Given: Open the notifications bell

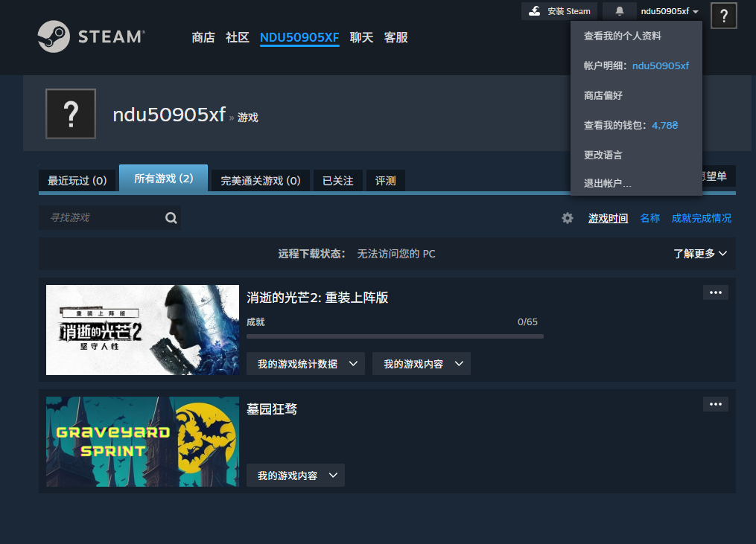Looking at the screenshot, I should point(620,11).
